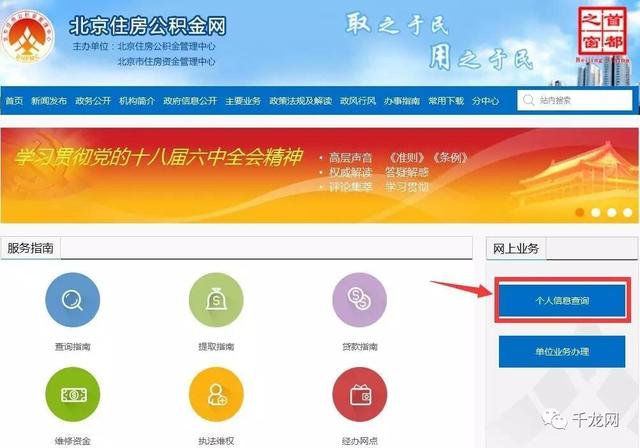Screen dimensions: 640x448
Task: Open the 经办网点 wallet icon
Action: tap(360, 394)
